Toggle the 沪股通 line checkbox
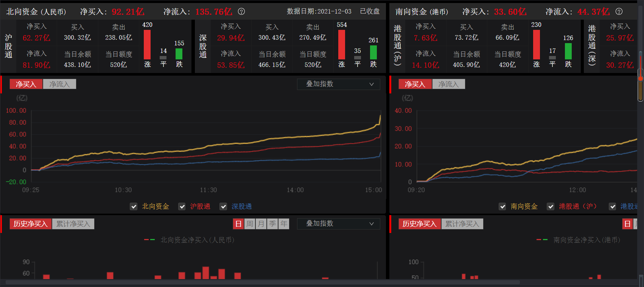The height and width of the screenshot is (287, 644). point(182,206)
